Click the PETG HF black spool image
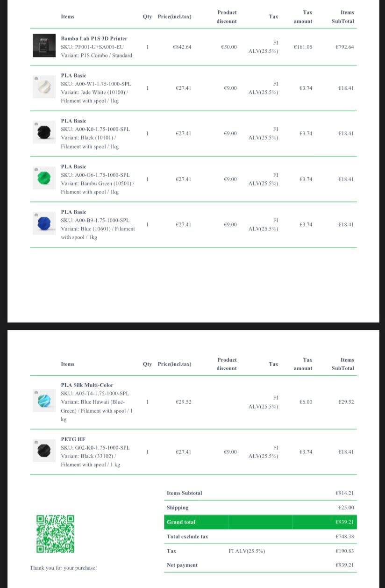The width and height of the screenshot is (385, 588). point(44,451)
